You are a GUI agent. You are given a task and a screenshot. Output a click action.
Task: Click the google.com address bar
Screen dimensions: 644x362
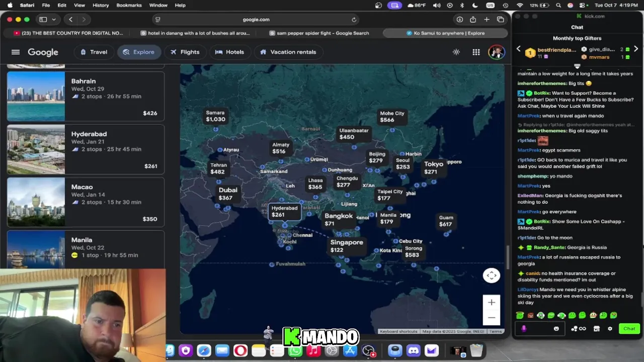pos(256,20)
